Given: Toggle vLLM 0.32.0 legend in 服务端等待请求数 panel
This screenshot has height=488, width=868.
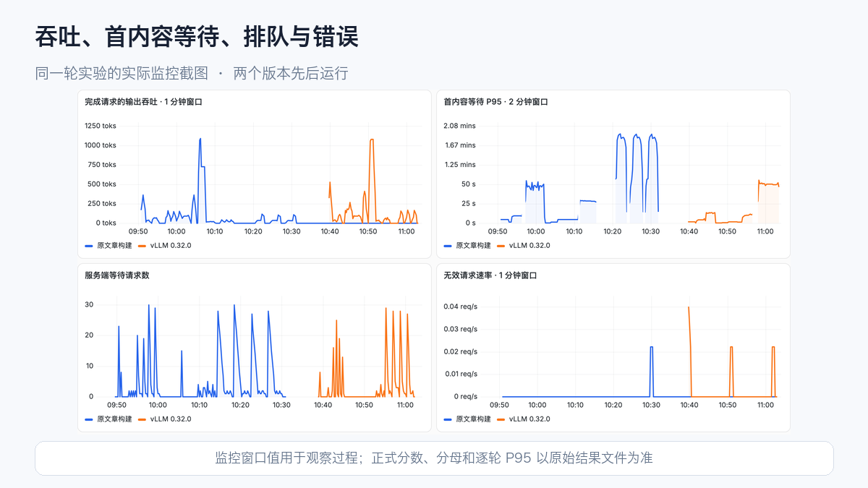Looking at the screenshot, I should (x=164, y=419).
